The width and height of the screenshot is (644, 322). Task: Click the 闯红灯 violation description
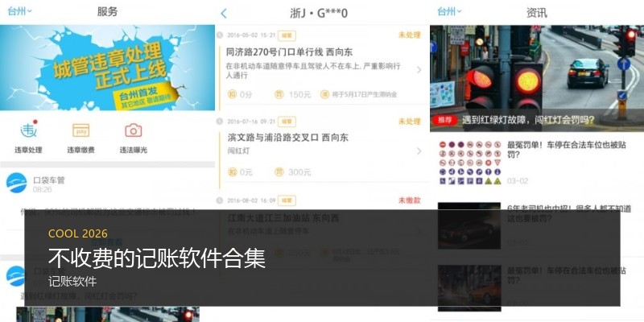[x=238, y=151]
